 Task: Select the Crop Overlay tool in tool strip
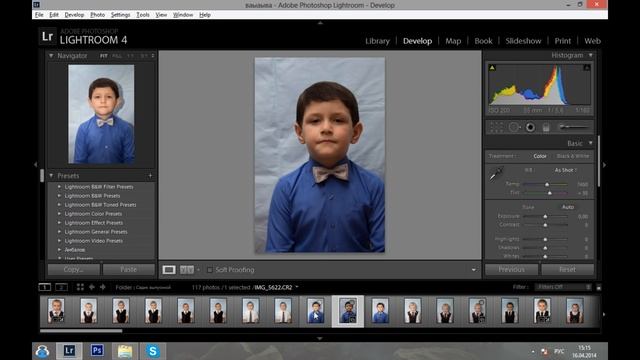[496, 127]
